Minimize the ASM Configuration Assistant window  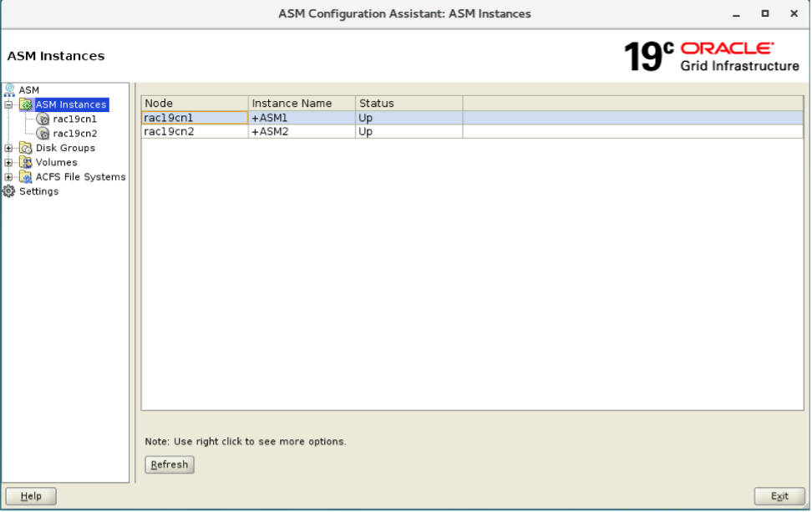tap(736, 14)
